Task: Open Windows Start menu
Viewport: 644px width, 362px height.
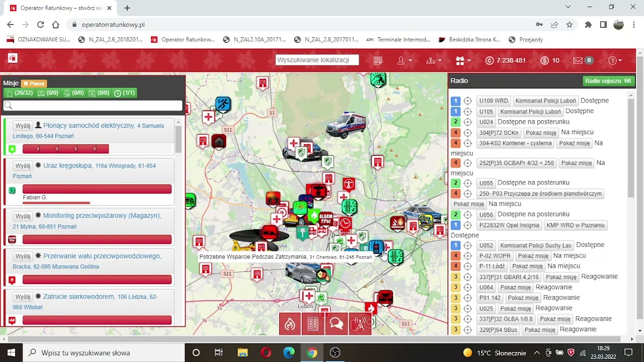Action: pos(12,352)
